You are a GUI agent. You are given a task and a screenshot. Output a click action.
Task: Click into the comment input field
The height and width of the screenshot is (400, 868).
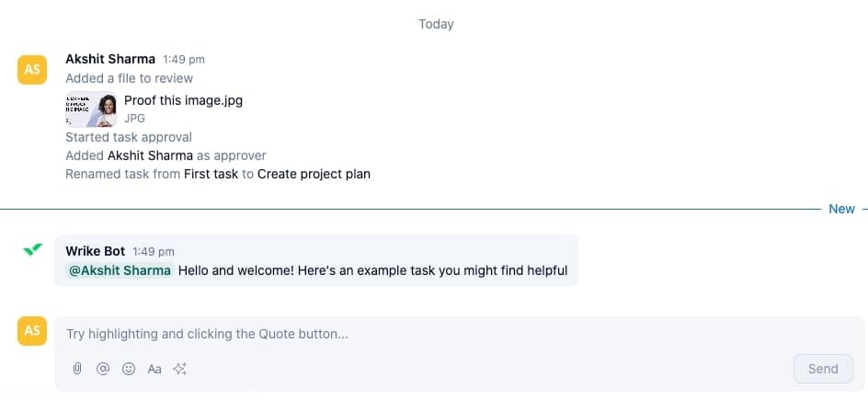point(414,334)
